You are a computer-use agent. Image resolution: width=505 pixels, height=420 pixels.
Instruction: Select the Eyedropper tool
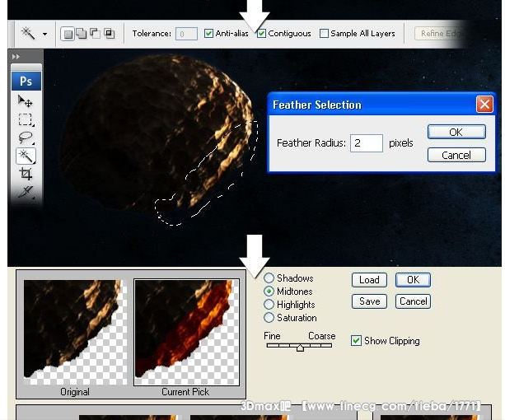pyautogui.click(x=26, y=192)
